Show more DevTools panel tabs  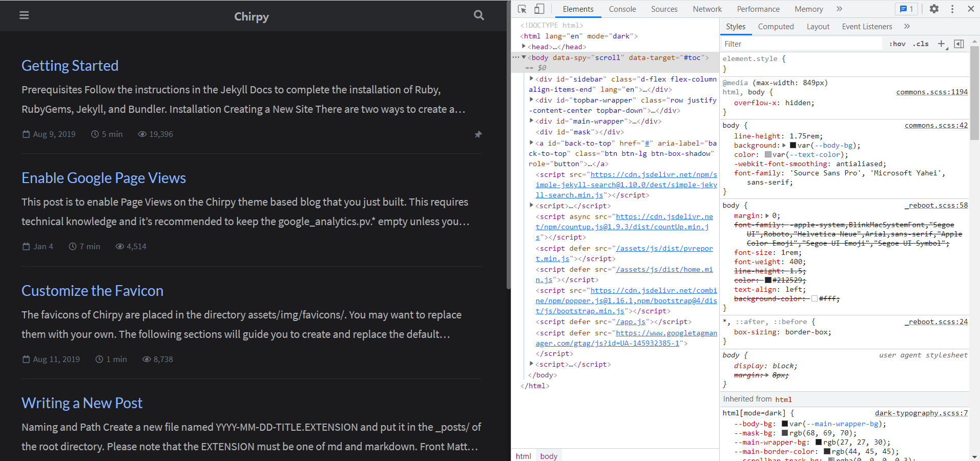tap(839, 9)
